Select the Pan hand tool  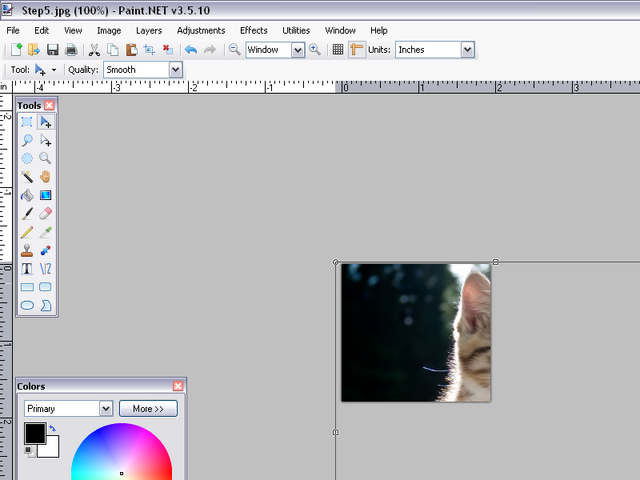tap(45, 177)
